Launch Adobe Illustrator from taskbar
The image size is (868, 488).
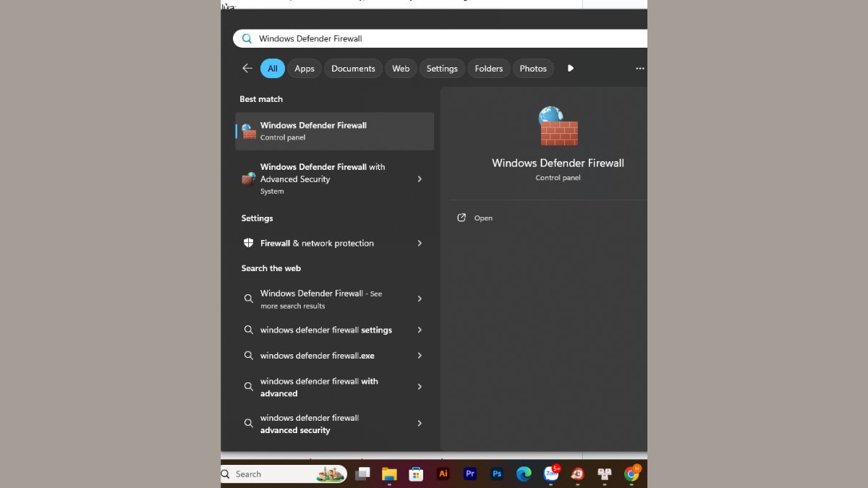[443, 474]
